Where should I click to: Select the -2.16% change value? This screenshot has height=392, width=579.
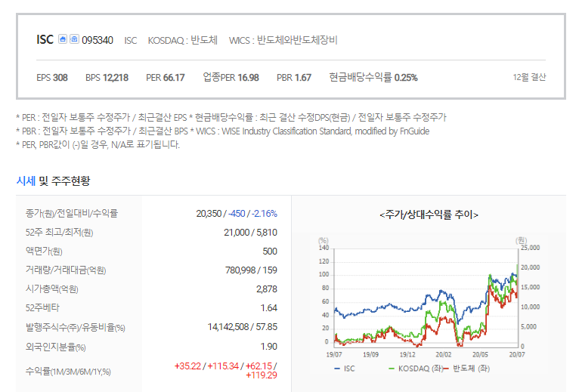coord(265,214)
